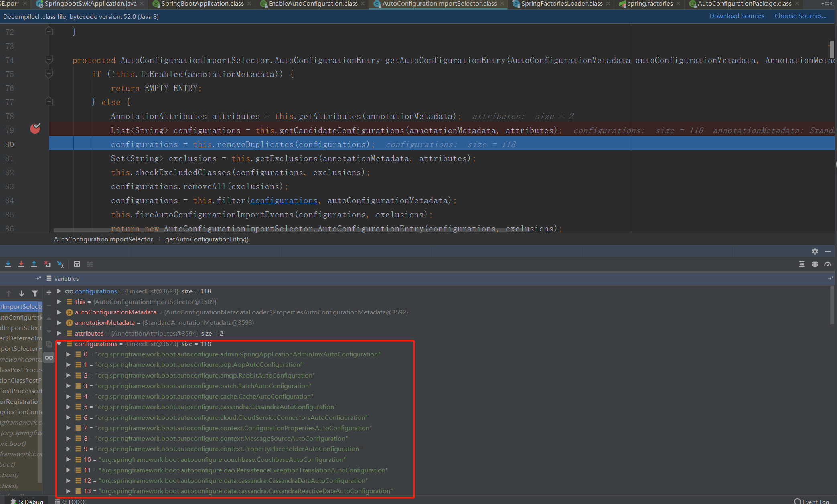Close the AutoConfigurationPackage.class tab
The image size is (837, 504).
point(797,4)
